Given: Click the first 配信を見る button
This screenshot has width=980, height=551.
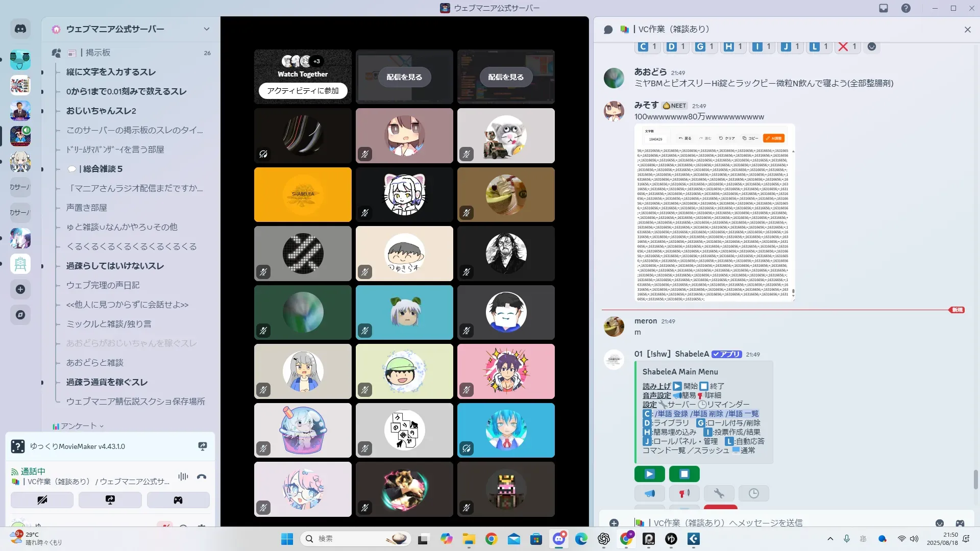Looking at the screenshot, I should tap(404, 77).
